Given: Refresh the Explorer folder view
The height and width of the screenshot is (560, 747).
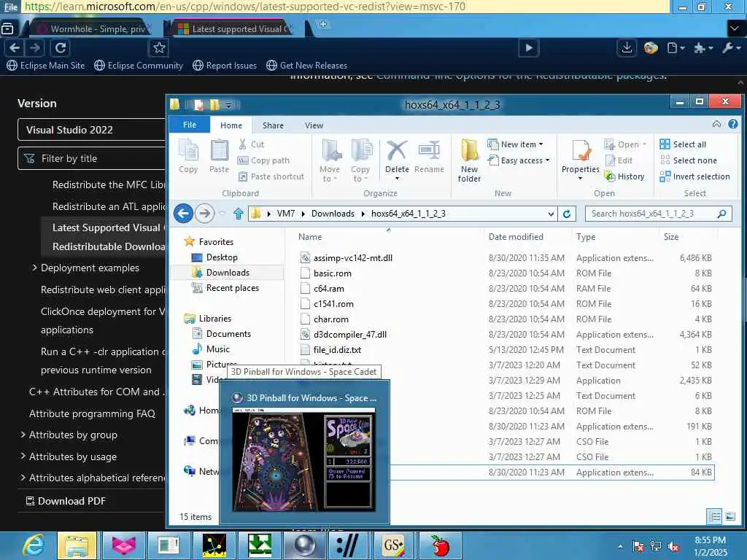Looking at the screenshot, I should click(567, 214).
